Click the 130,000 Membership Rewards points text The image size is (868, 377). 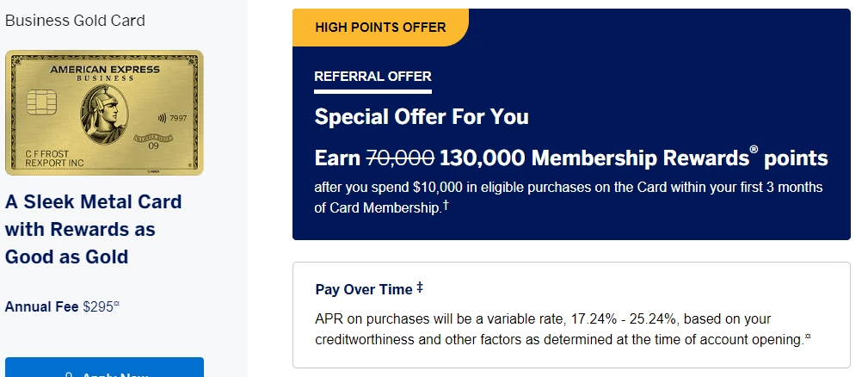point(634,158)
